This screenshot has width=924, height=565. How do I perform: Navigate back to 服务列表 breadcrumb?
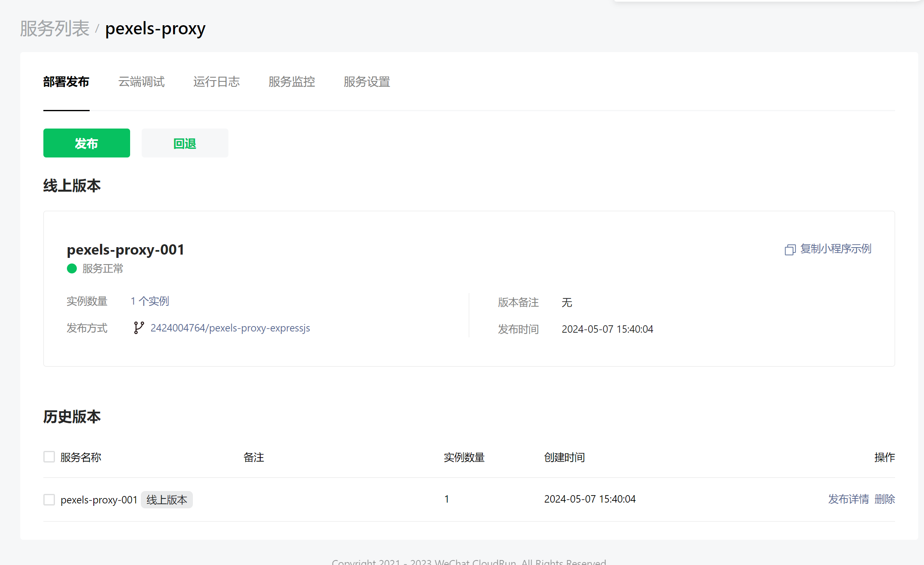click(55, 29)
